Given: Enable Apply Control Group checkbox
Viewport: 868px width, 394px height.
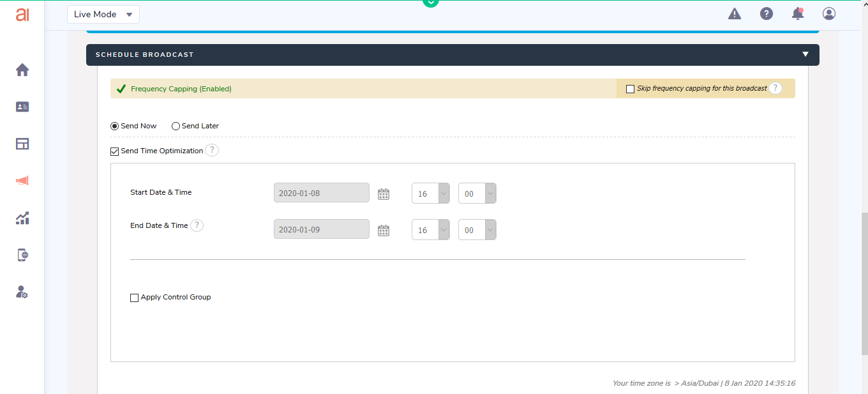Looking at the screenshot, I should point(134,298).
